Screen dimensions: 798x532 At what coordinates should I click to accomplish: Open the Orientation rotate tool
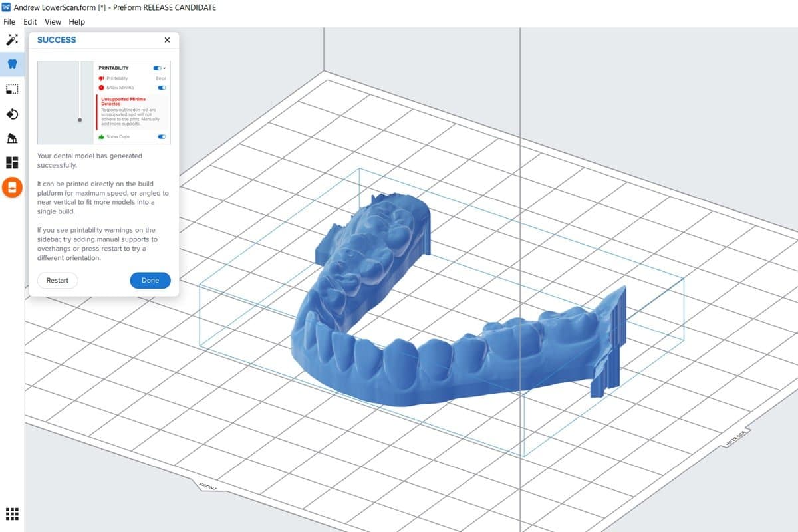(12, 114)
